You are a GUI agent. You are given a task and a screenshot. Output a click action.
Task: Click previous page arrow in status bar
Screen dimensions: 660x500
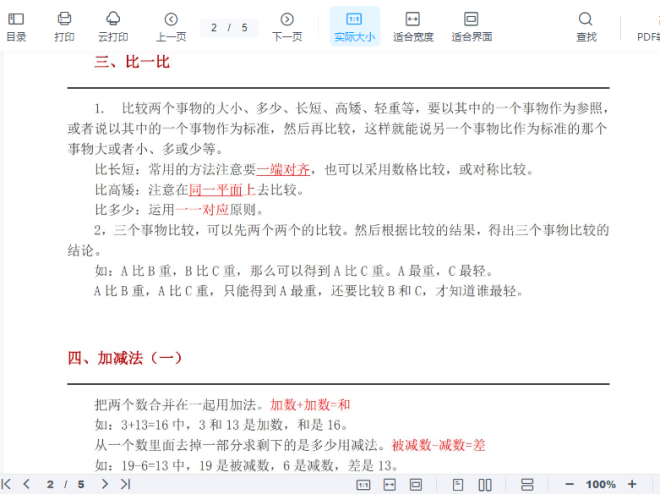(x=27, y=485)
